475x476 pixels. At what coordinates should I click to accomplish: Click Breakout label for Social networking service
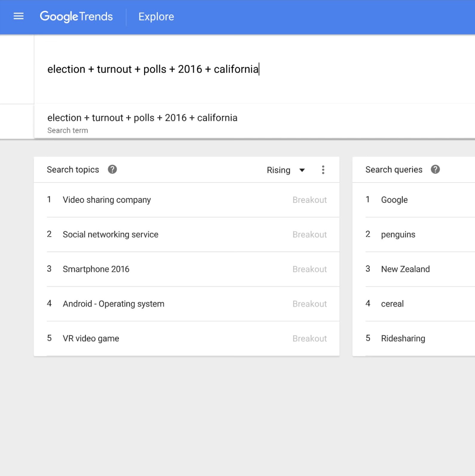coord(309,234)
